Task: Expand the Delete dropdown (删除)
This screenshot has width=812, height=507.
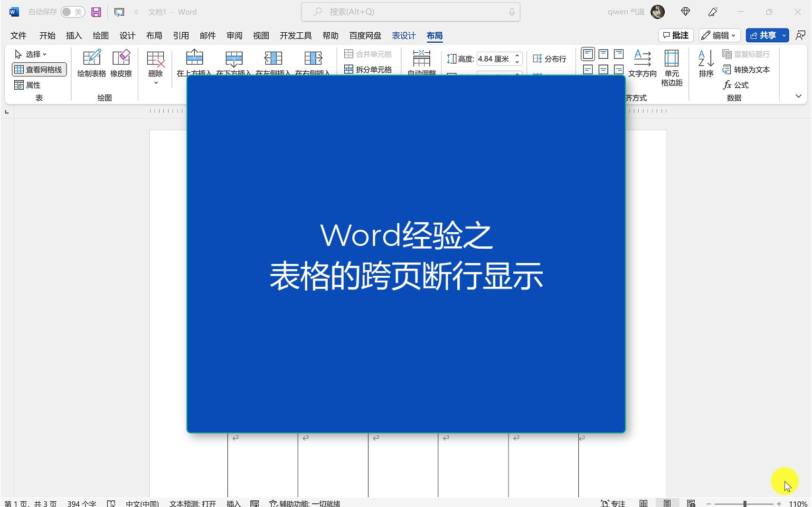Action: pos(155,82)
